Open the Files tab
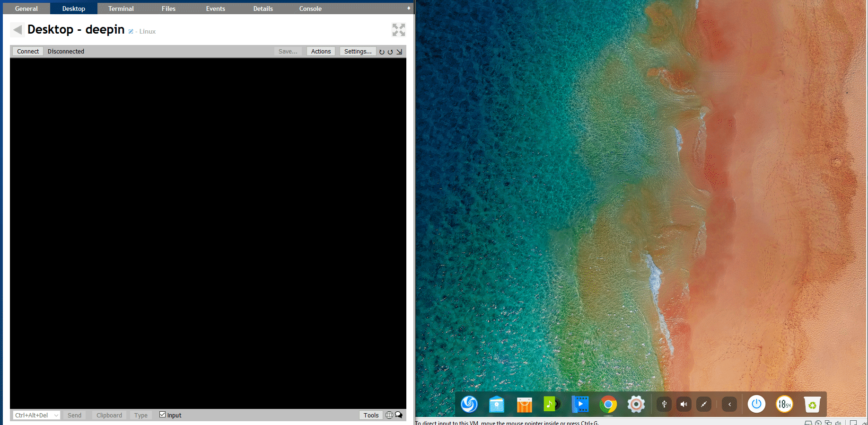This screenshot has height=425, width=868. [168, 9]
